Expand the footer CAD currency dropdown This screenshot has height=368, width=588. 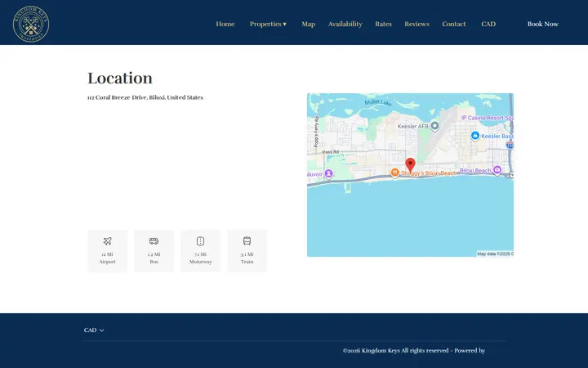[x=94, y=330]
